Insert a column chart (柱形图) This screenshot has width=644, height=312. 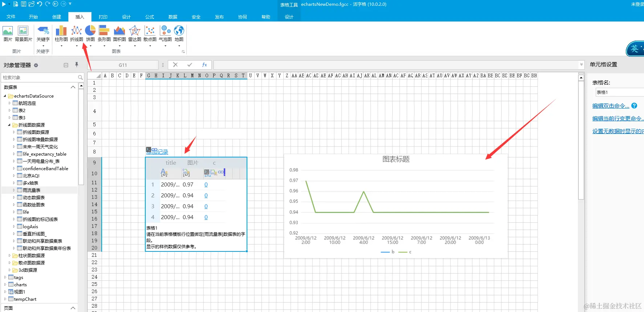click(x=61, y=34)
